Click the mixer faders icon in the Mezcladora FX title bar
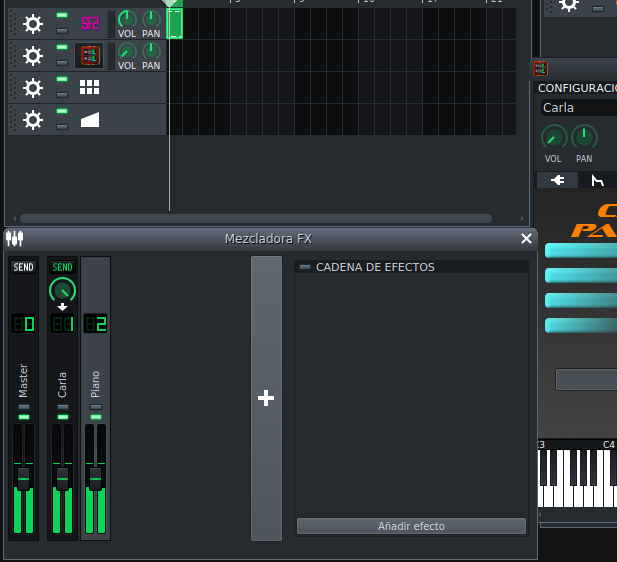 [x=15, y=238]
